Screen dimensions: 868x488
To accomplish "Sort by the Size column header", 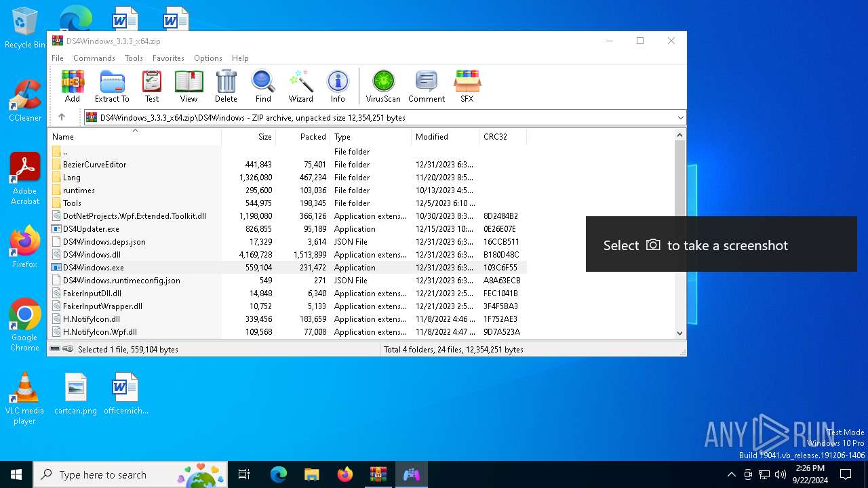I will pyautogui.click(x=248, y=137).
